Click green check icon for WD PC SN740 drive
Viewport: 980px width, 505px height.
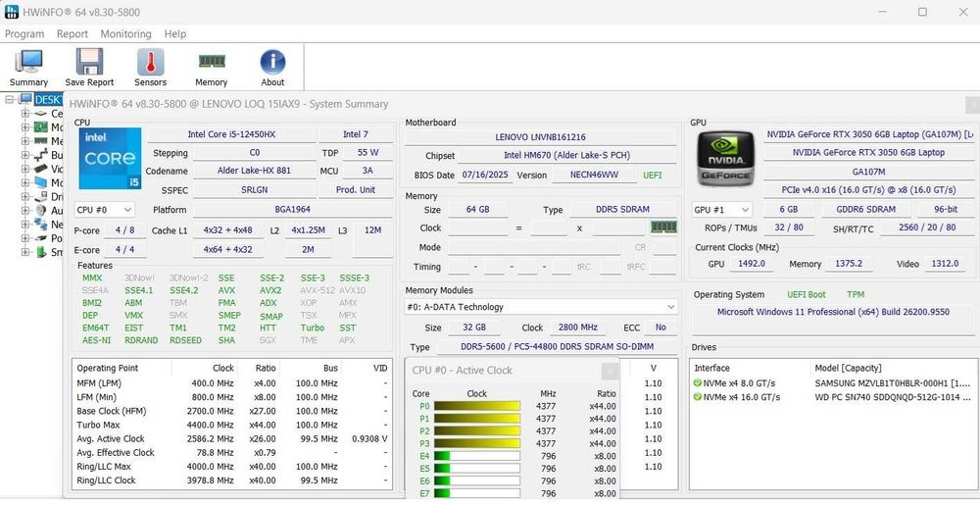[x=698, y=397]
